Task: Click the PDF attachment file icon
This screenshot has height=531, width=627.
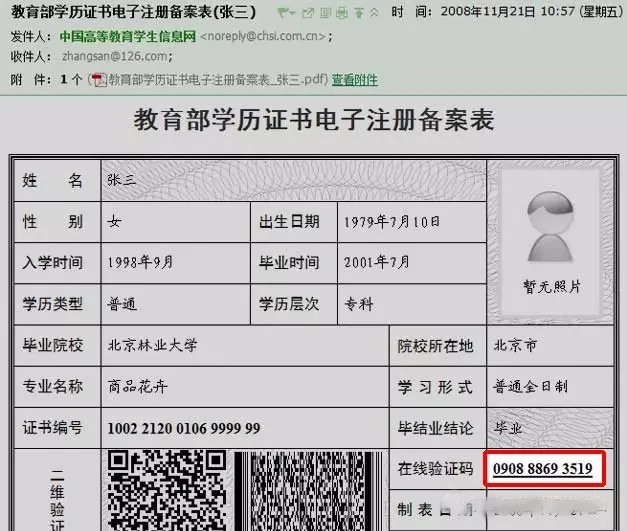Action: 98,80
